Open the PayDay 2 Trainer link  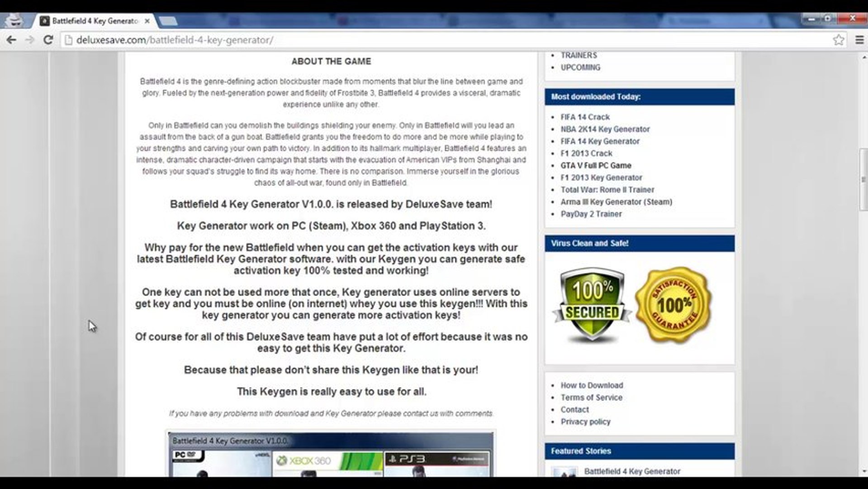[591, 214]
